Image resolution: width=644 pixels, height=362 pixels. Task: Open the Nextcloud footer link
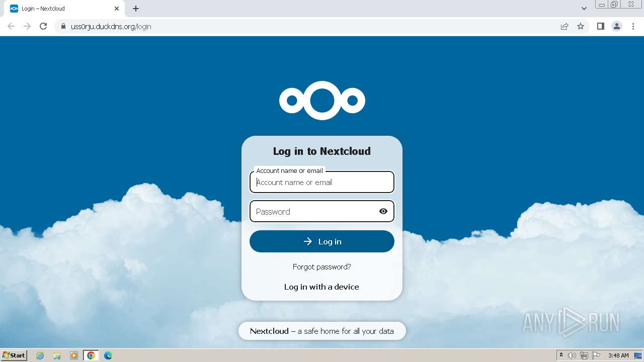click(269, 331)
